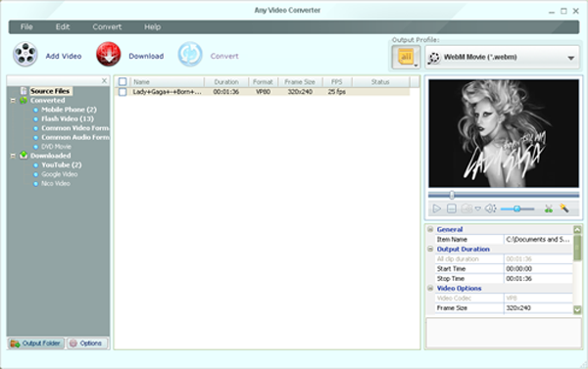Select the Lady+Gaga+-+Born file name
The image size is (588, 369).
point(167,92)
